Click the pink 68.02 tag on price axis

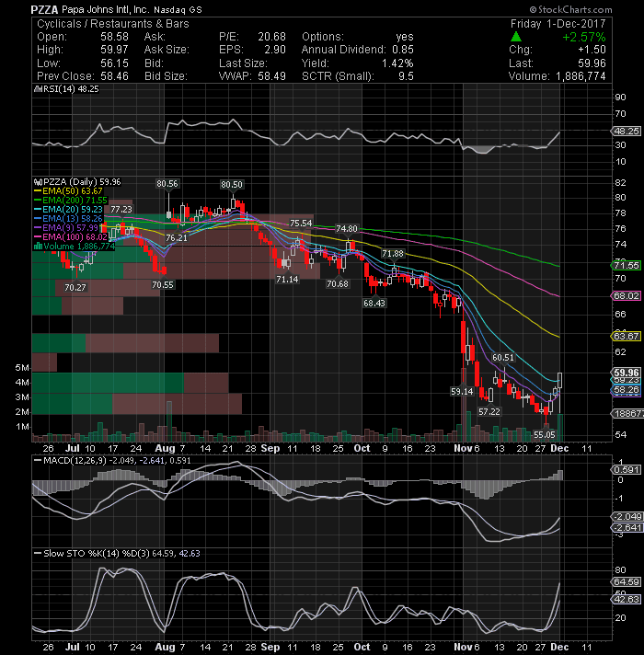[x=626, y=295]
